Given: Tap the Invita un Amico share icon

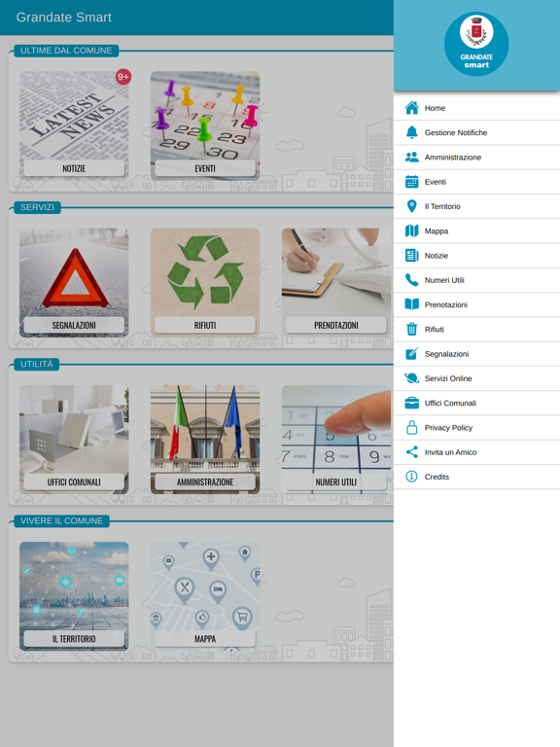Looking at the screenshot, I should [411, 452].
